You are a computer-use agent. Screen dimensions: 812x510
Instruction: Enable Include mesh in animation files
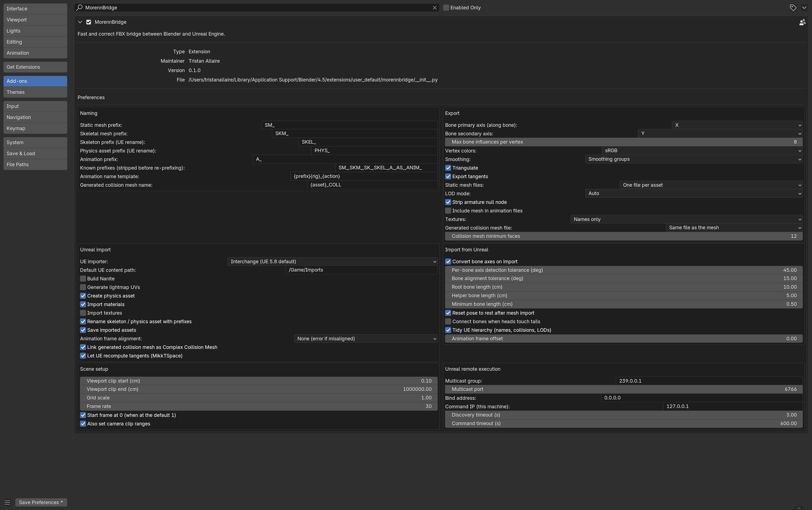448,211
